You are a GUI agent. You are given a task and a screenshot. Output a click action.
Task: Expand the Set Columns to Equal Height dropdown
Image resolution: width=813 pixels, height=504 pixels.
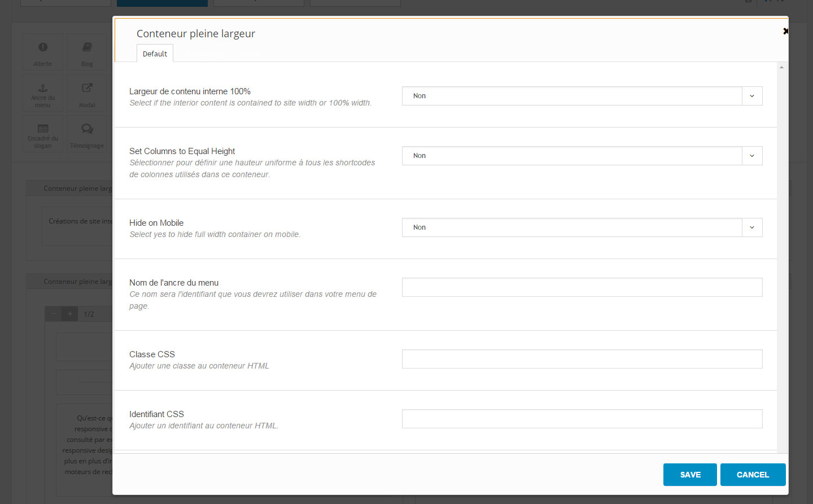(582, 156)
